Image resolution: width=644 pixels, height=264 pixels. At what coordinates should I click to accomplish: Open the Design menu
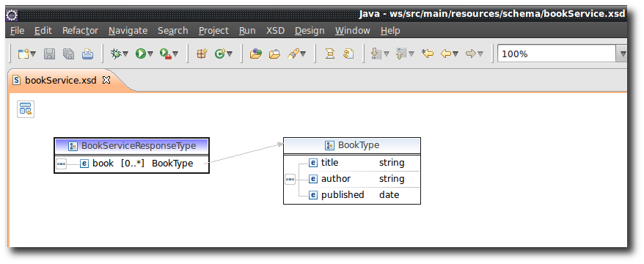[310, 30]
